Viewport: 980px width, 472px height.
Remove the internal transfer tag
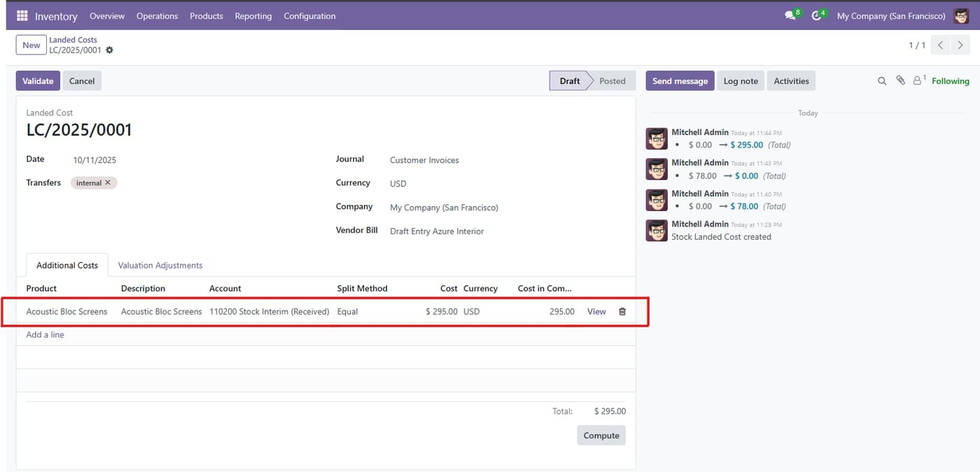coord(108,183)
